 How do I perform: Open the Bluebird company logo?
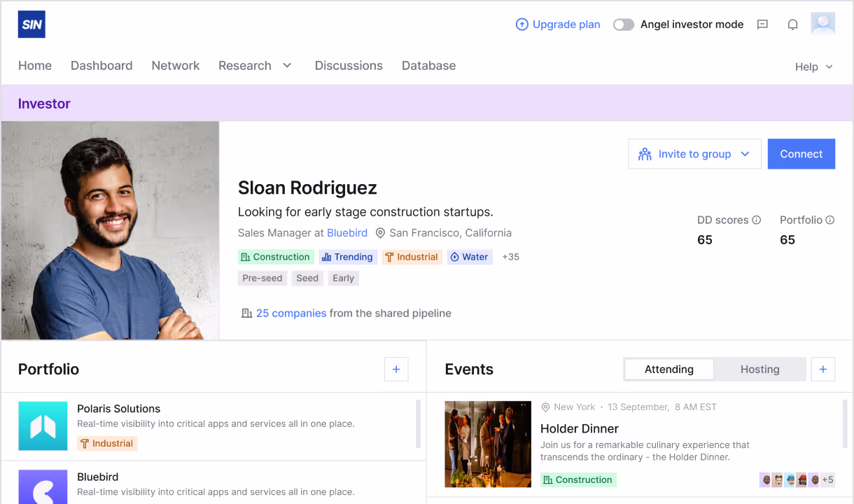pos(43,486)
